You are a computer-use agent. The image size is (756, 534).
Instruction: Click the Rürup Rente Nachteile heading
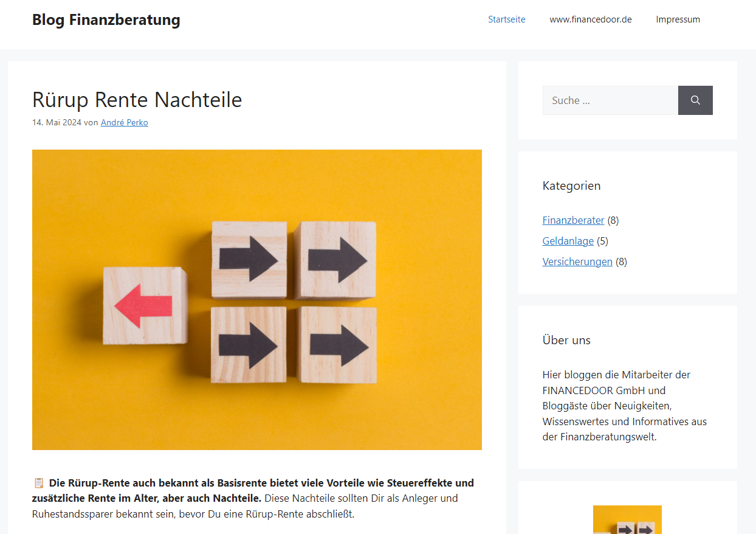pyautogui.click(x=137, y=100)
